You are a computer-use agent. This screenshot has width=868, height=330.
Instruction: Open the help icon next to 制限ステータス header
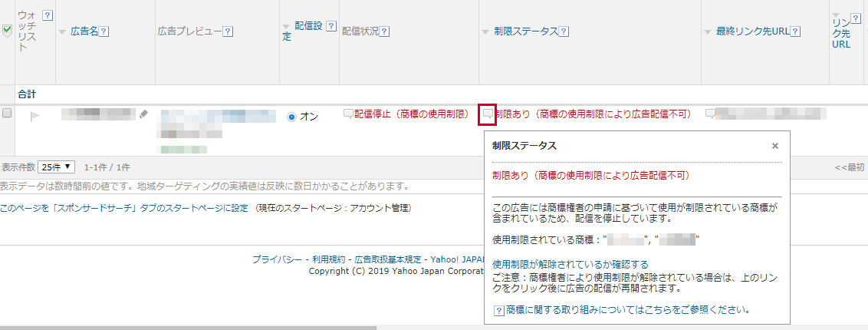(x=564, y=31)
